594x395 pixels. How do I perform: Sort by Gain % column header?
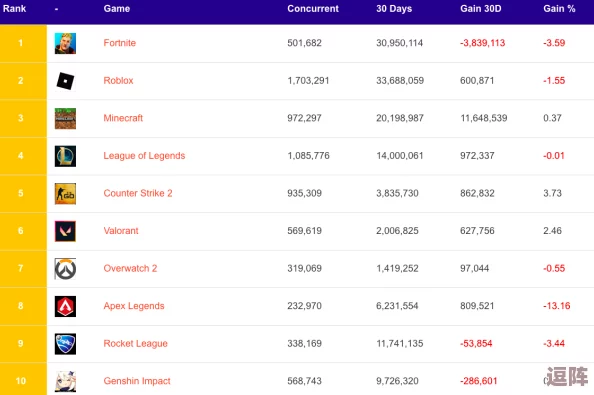tap(559, 9)
